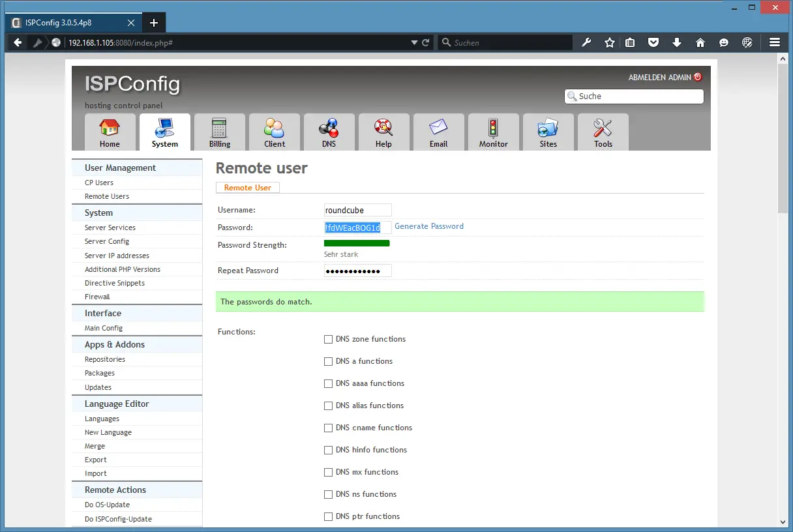
Task: Open Main Config under Interface
Action: [104, 328]
